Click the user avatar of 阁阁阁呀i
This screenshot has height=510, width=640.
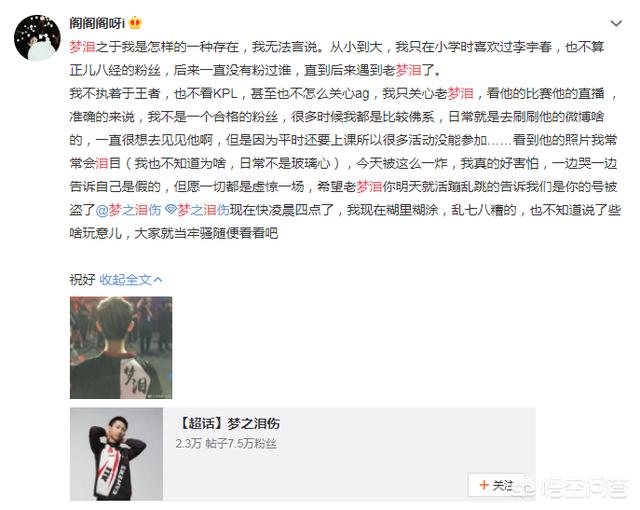37,38
